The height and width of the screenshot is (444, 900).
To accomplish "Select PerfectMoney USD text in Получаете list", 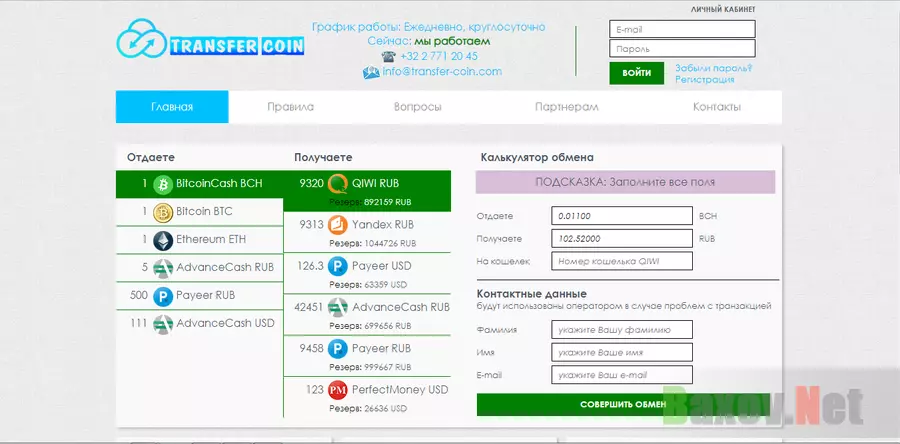I will [x=399, y=390].
